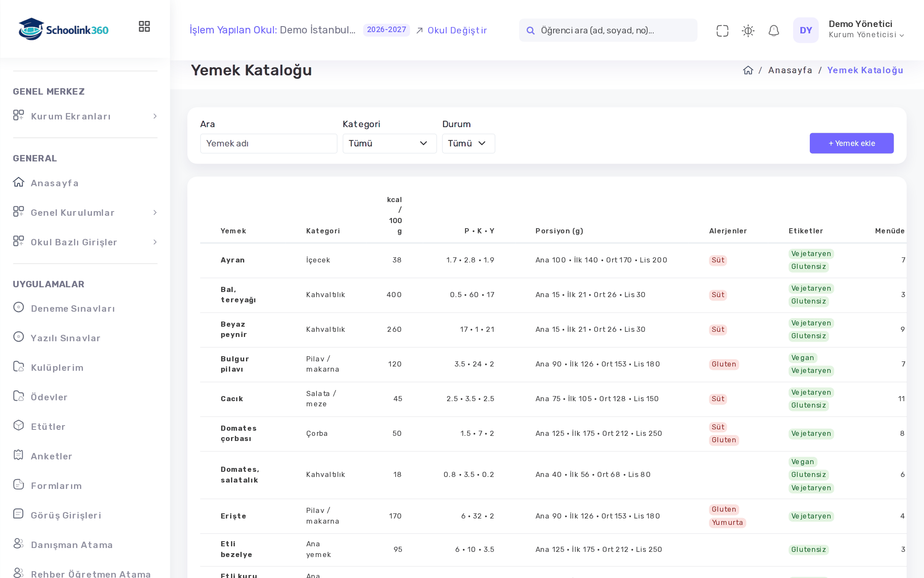Viewport: 924px width, 578px height.
Task: Expand Okul Bazlı Girişler menu
Action: click(x=85, y=242)
